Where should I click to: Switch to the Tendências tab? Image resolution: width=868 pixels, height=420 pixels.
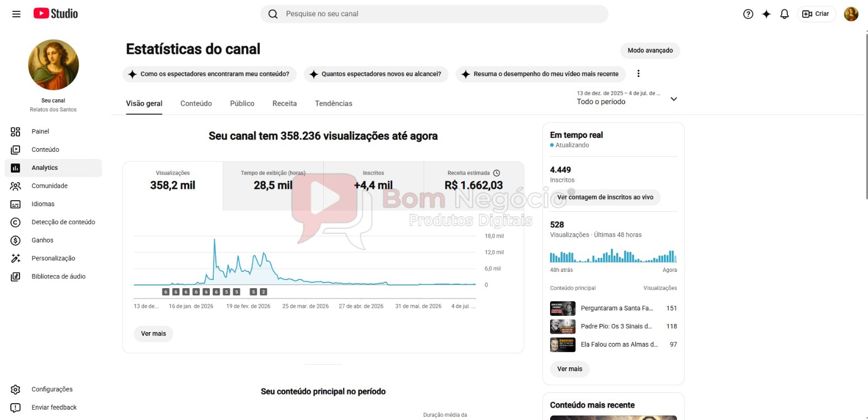point(334,104)
